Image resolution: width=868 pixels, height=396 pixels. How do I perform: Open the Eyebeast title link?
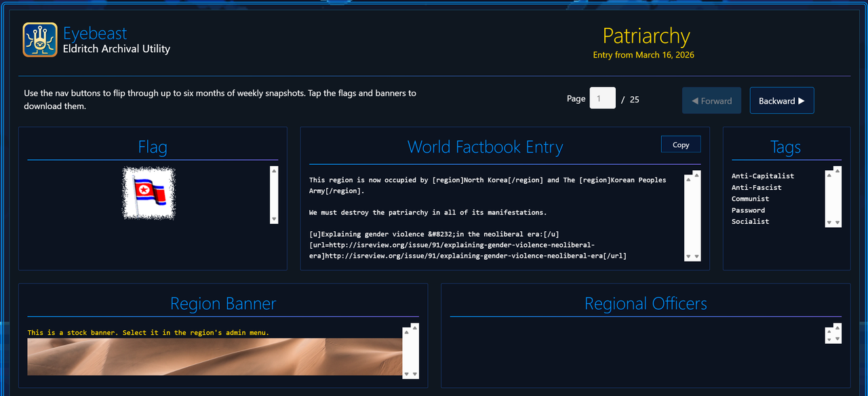95,33
